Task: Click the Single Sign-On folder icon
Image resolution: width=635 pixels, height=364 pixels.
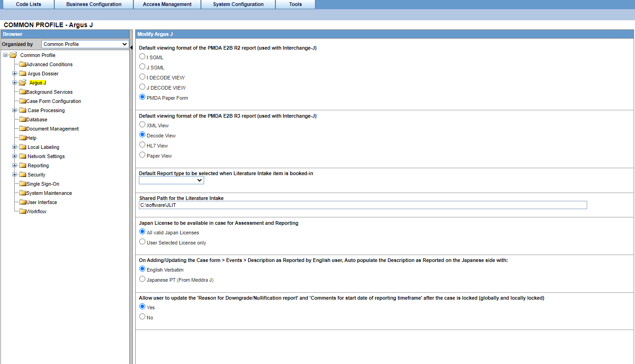Action: [23, 184]
